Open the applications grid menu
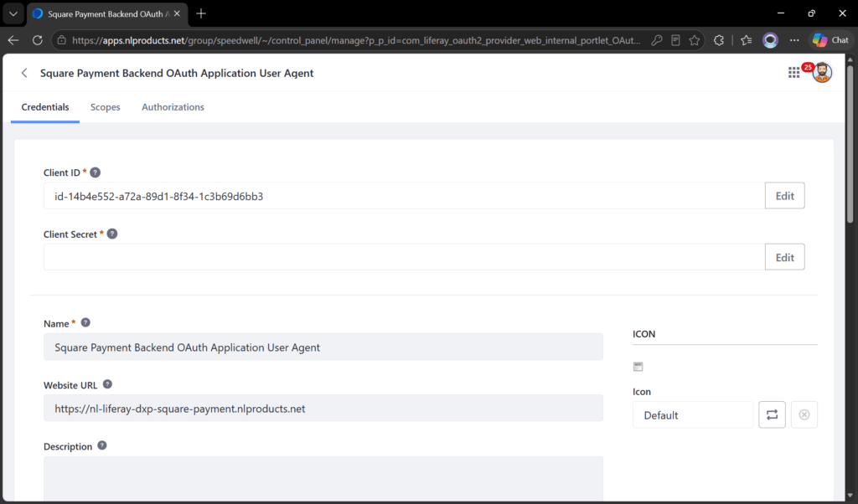This screenshot has width=858, height=504. (793, 73)
